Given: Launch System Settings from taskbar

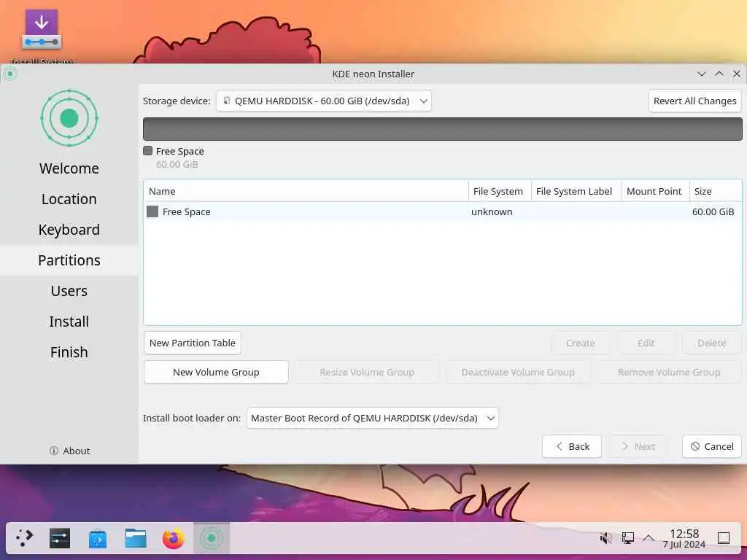Looking at the screenshot, I should point(60,538).
